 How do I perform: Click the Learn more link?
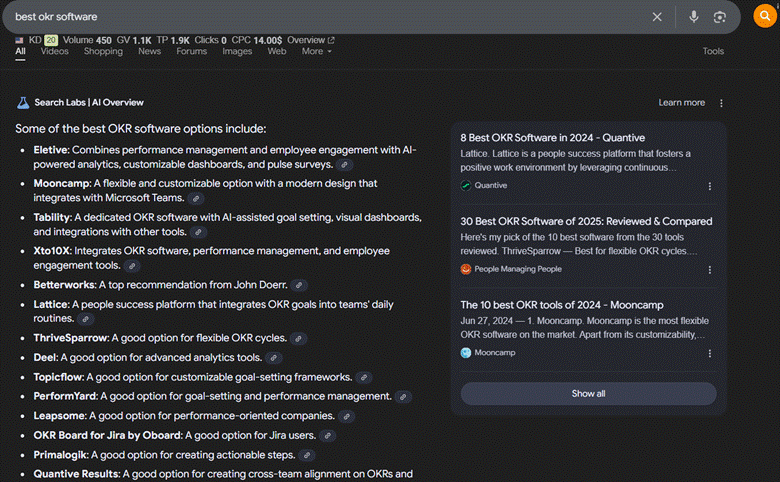(682, 102)
